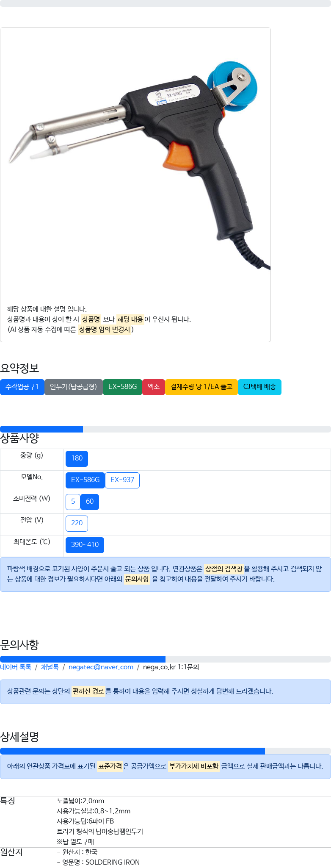Select the 220 voltage option
The image size is (331, 868).
point(77,523)
